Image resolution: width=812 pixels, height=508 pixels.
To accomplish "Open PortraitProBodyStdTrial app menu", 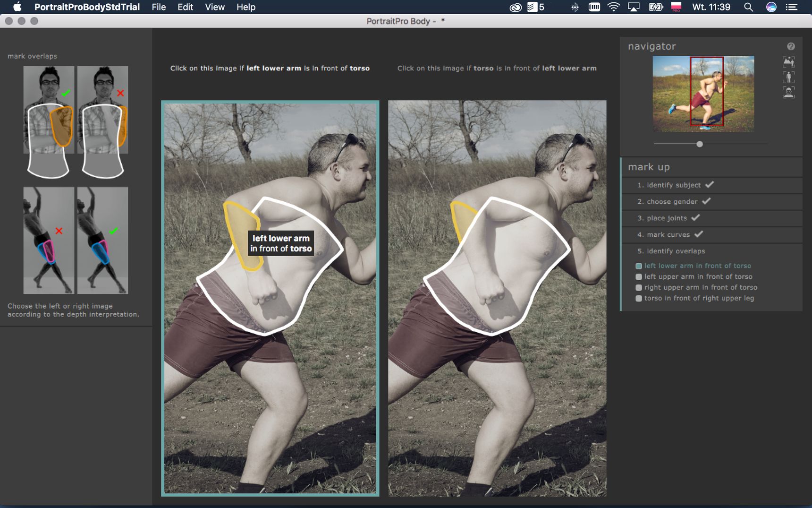I will (87, 7).
